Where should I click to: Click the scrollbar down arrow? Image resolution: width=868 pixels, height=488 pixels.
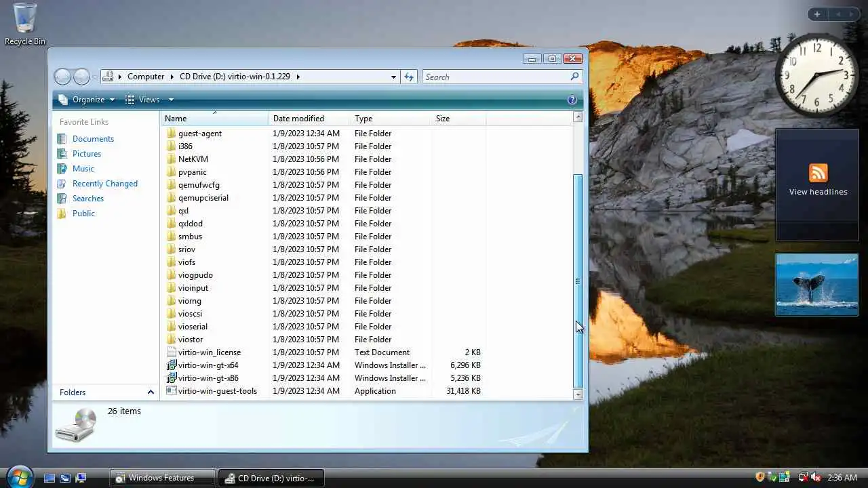click(x=578, y=394)
